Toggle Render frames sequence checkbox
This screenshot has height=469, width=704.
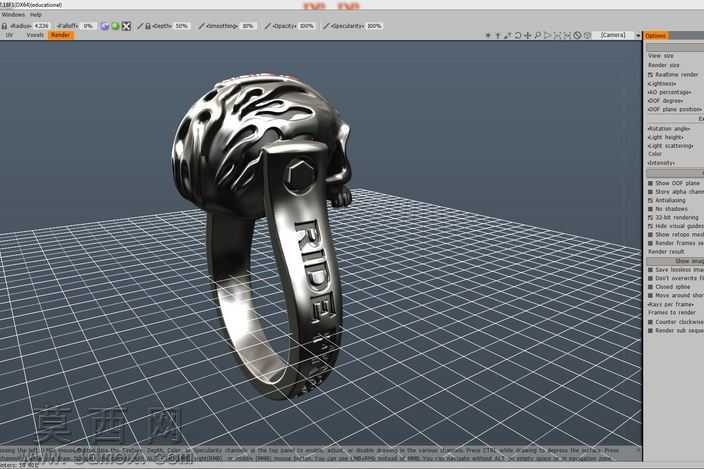coord(651,243)
